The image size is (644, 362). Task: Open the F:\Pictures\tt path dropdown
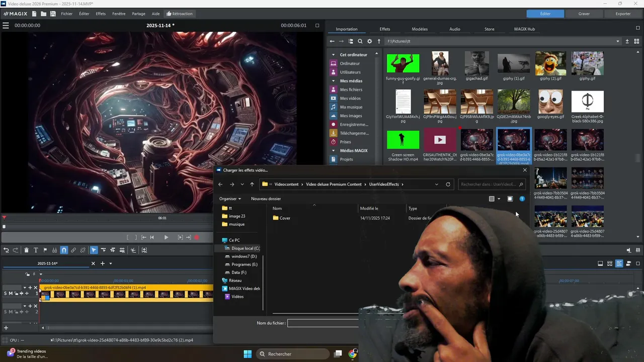click(618, 41)
